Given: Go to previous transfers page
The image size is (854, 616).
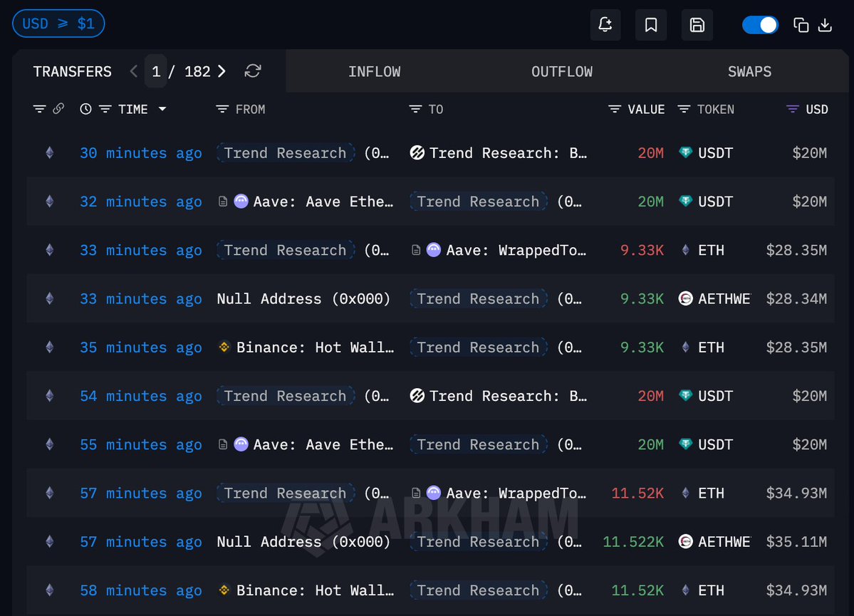Looking at the screenshot, I should point(134,71).
